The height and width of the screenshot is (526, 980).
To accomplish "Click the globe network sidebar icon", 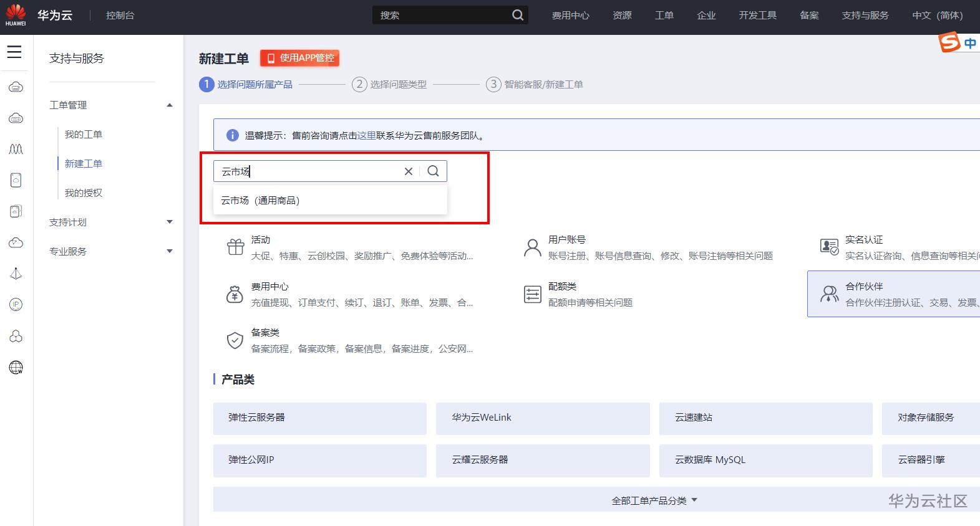I will 16,368.
